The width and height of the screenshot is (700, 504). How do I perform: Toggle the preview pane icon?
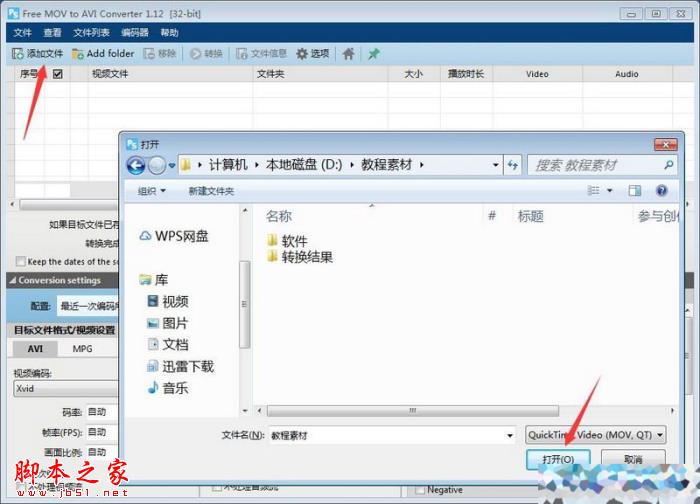[634, 191]
